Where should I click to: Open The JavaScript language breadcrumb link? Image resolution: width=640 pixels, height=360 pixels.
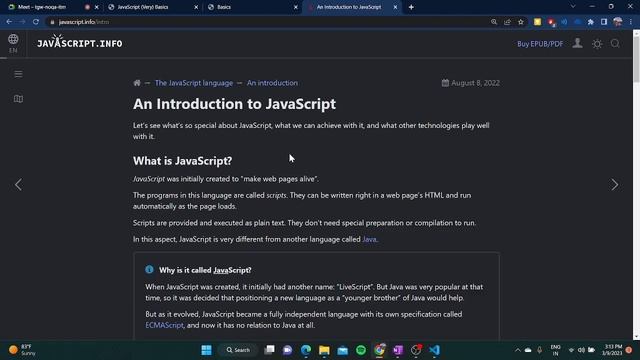tap(194, 83)
